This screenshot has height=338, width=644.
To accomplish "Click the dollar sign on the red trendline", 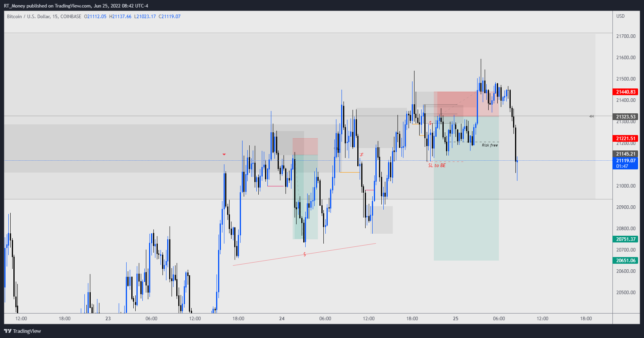I will [304, 254].
